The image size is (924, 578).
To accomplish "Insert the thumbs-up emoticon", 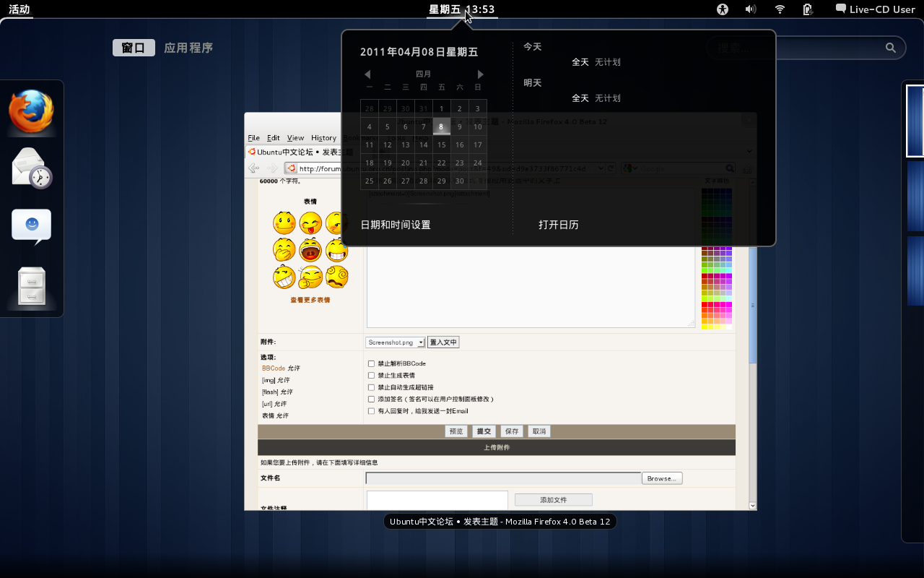I will pyautogui.click(x=311, y=277).
